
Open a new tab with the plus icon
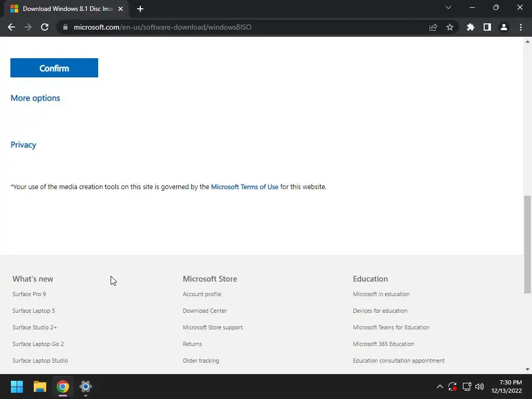point(140,9)
